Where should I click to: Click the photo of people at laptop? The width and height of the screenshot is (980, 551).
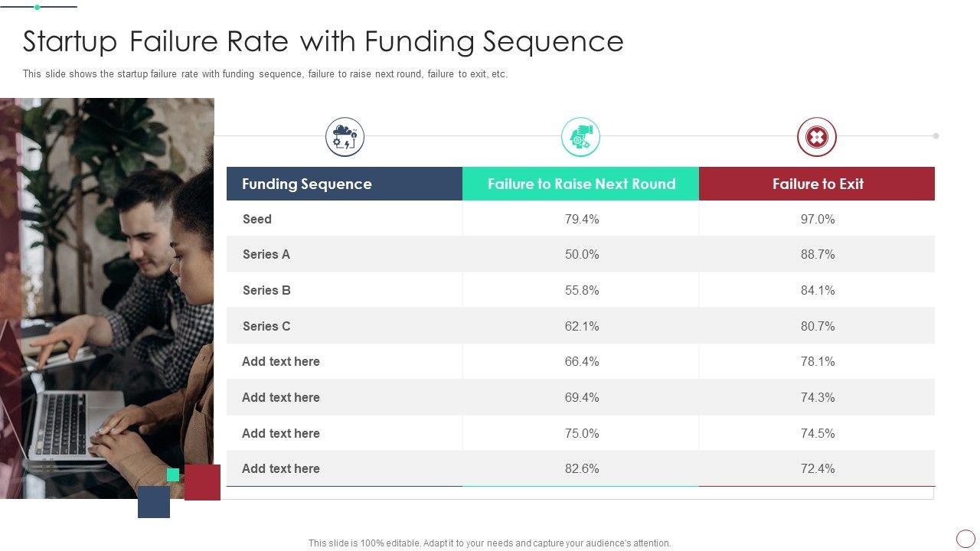pyautogui.click(x=107, y=298)
